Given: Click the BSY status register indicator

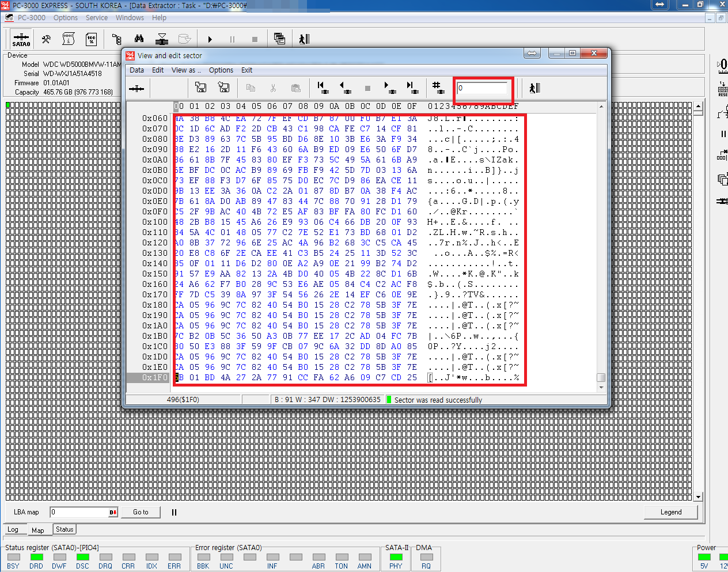Looking at the screenshot, I should (x=13, y=557).
